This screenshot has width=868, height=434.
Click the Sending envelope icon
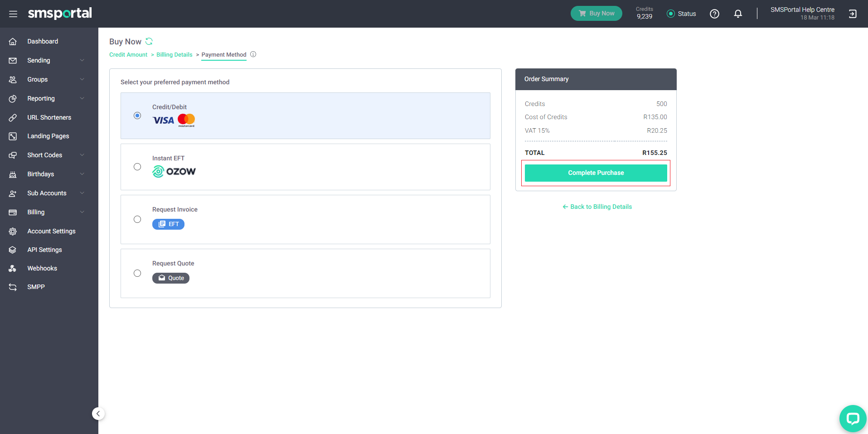click(x=13, y=60)
